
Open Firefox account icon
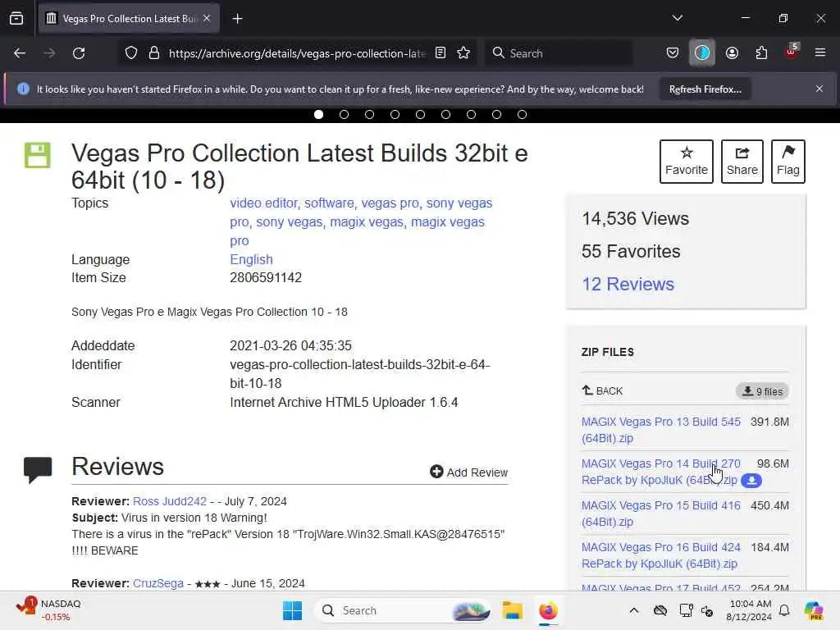[x=732, y=53]
